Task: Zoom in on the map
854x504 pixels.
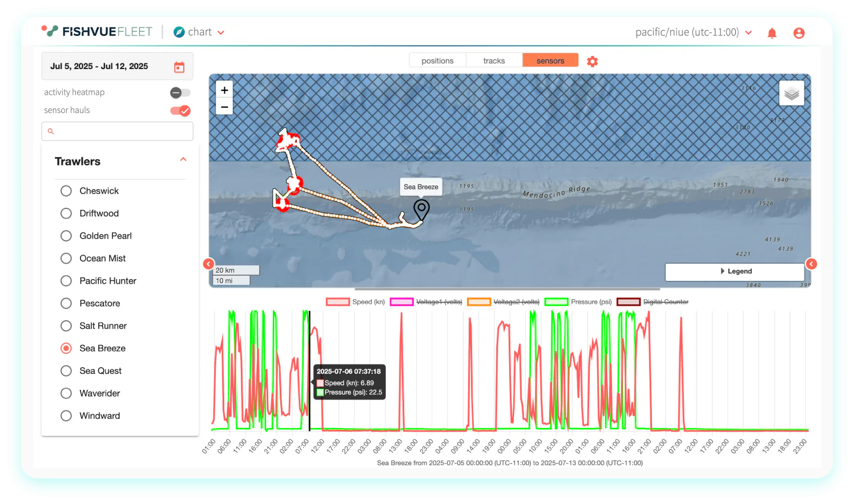Action: click(x=224, y=90)
